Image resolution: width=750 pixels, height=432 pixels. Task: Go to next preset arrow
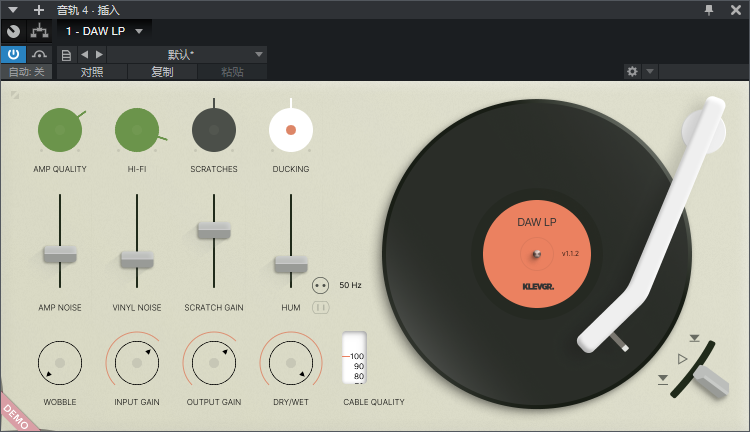[99, 55]
